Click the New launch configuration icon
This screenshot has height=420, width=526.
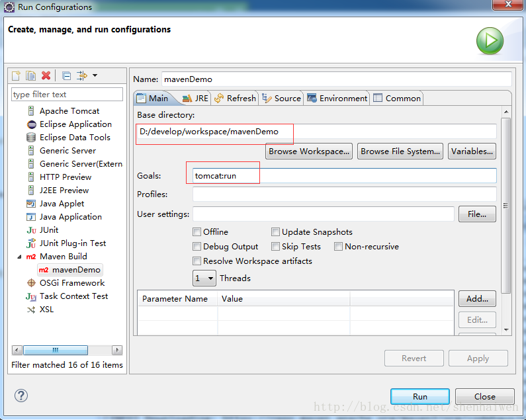(16, 75)
